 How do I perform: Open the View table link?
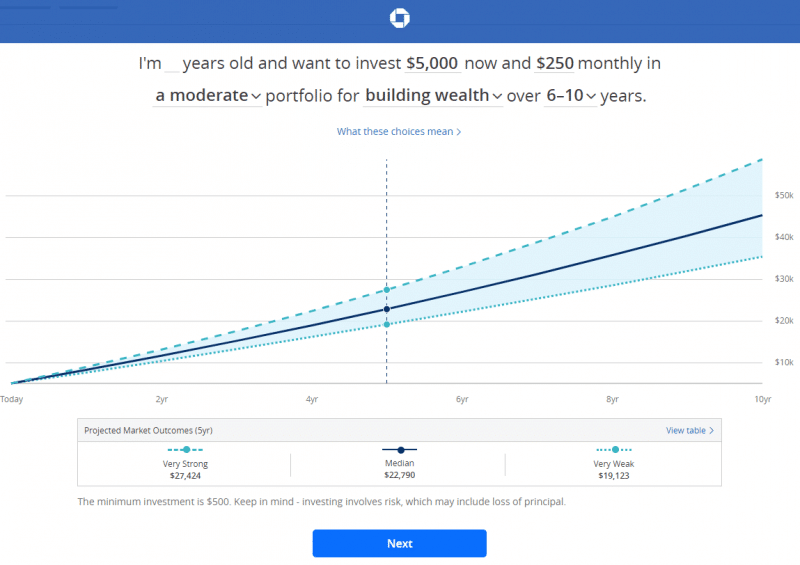point(690,431)
